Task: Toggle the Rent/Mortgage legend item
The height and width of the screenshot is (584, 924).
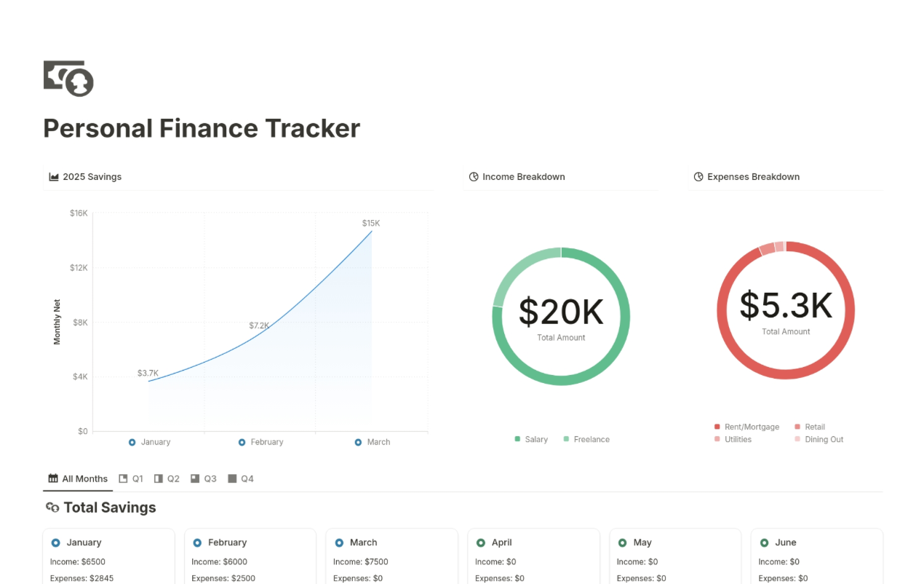Action: click(747, 427)
